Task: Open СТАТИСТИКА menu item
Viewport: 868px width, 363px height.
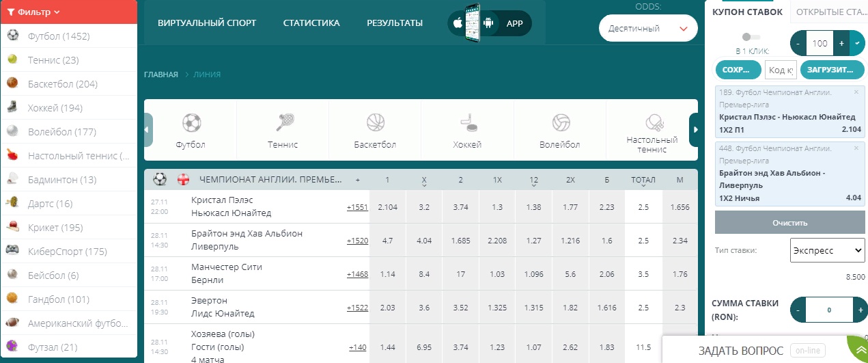Action: tap(311, 23)
